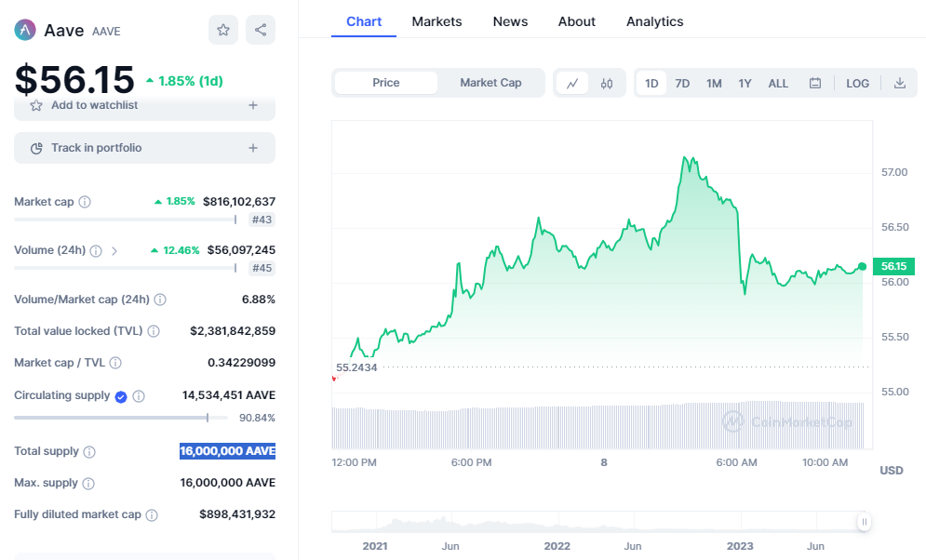Go to the About tab
The image size is (926, 560).
[577, 21]
